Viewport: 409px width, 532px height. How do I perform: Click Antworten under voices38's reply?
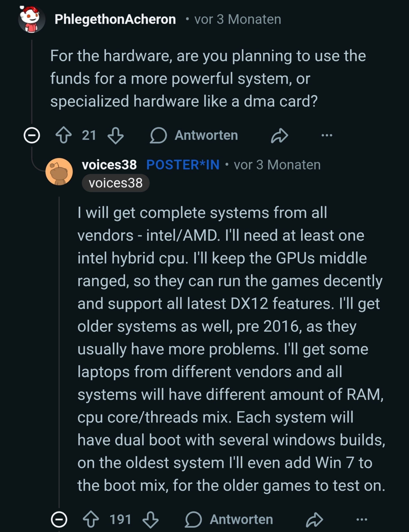click(229, 520)
